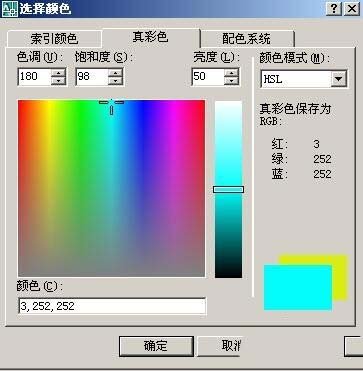
Task: Click the blue value 252 next to 蓝
Action: (x=322, y=174)
